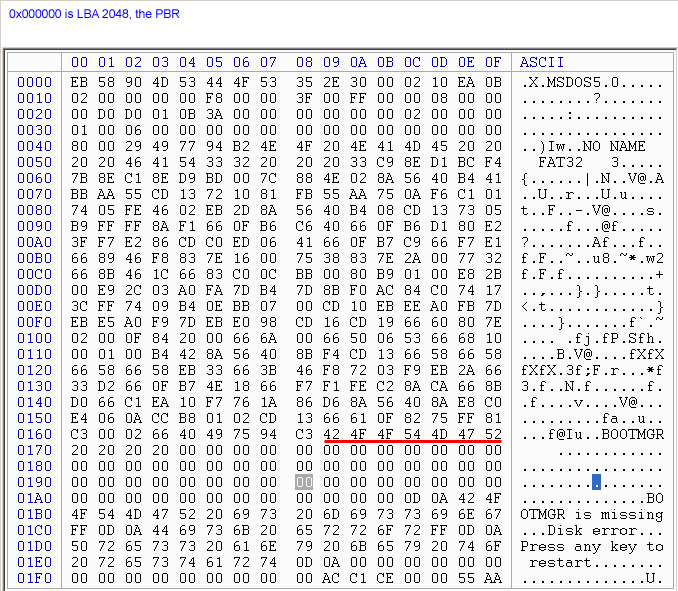Select column header 04
This screenshot has height=591, width=678.
[x=187, y=62]
